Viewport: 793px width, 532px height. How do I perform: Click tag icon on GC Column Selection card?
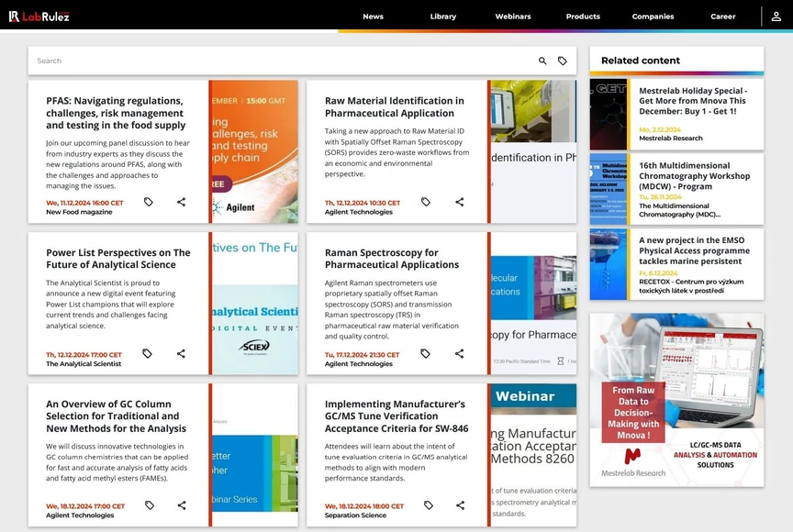150,505
